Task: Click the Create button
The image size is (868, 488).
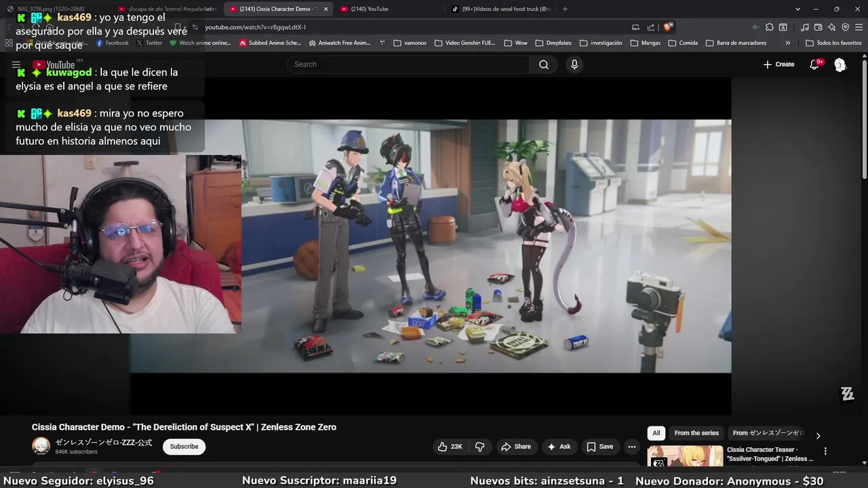Action: tap(778, 64)
